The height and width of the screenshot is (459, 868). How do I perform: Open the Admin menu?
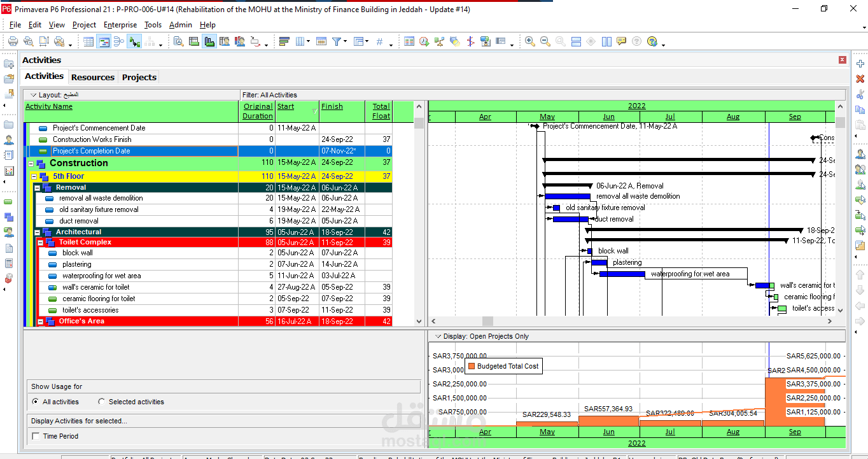(181, 25)
